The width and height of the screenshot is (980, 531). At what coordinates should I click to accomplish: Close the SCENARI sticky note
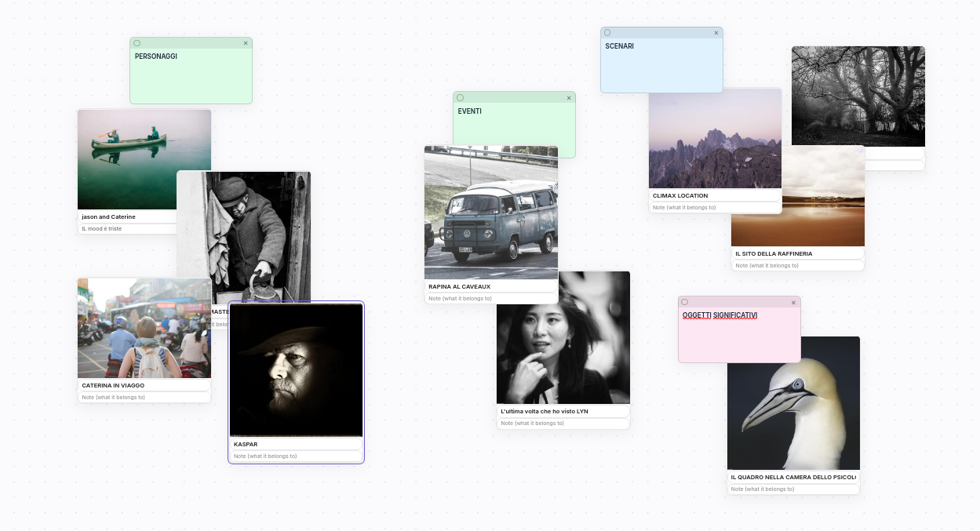pos(716,33)
